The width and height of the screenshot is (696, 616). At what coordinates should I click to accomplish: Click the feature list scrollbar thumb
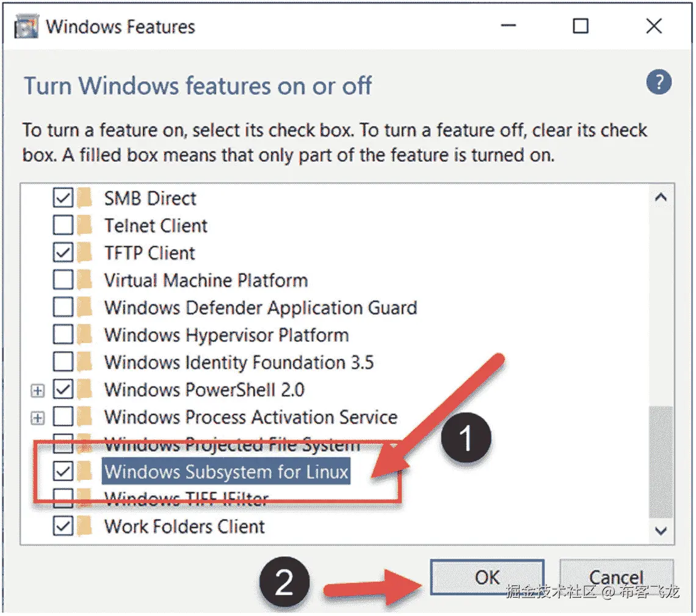point(661,462)
